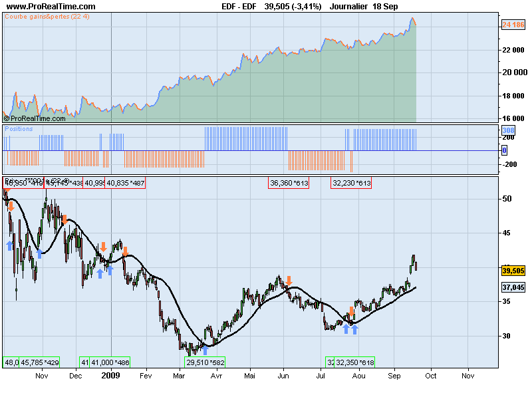Select the 32,230 *613 sell order label
Image resolution: width=532 pixels, height=399 pixels.
click(x=351, y=184)
